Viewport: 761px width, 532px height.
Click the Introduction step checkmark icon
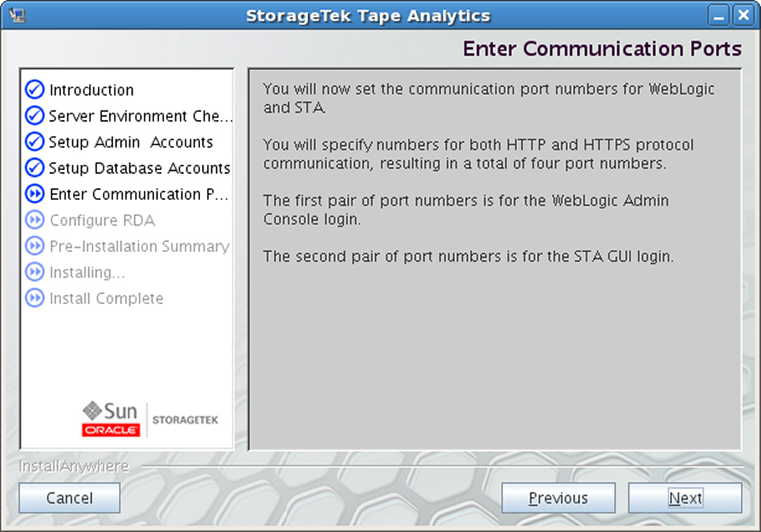(x=35, y=90)
